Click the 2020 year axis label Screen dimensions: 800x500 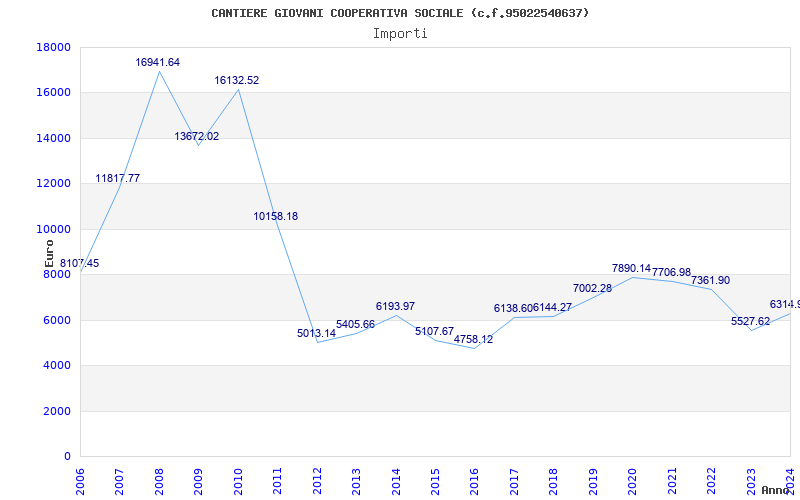pyautogui.click(x=633, y=481)
